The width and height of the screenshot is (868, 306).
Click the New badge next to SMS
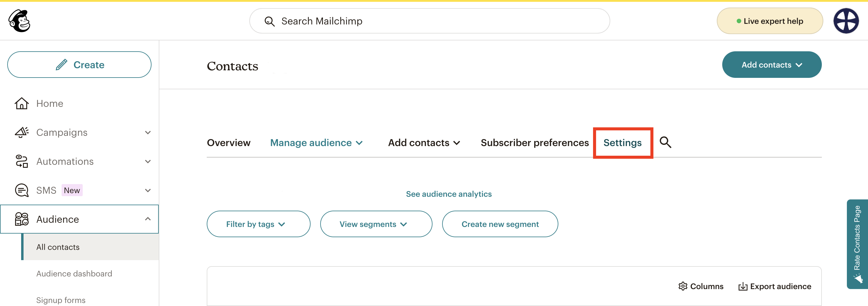[72, 190]
